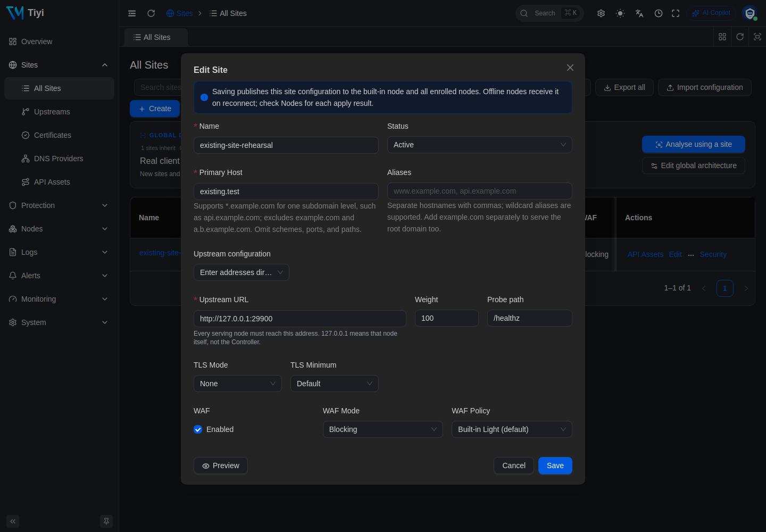Image resolution: width=766 pixels, height=532 pixels.
Task: Click Sites breadcrumb link
Action: pos(180,13)
